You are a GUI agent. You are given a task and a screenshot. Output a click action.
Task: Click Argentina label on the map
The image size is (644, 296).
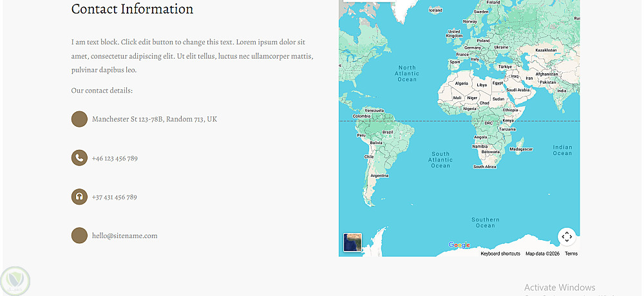[x=379, y=175]
